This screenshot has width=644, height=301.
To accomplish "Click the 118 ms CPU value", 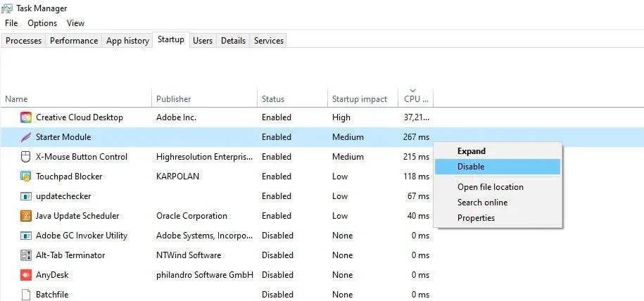I will coord(416,177).
